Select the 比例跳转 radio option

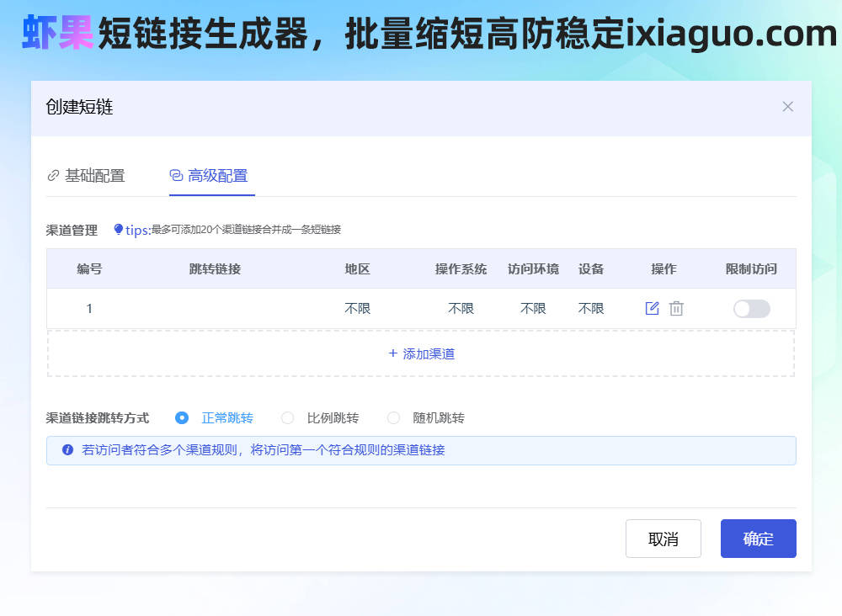tap(288, 418)
